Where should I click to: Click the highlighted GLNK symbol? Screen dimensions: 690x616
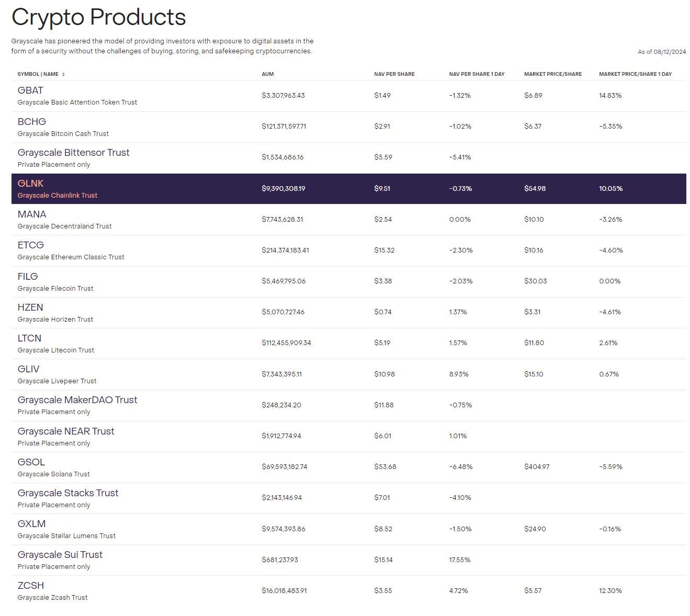[31, 184]
